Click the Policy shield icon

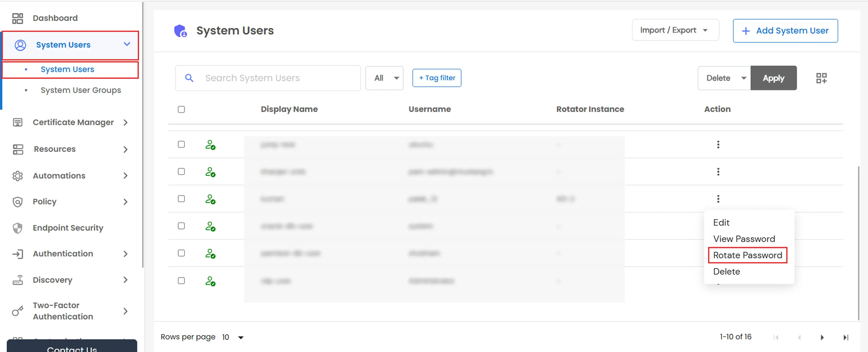(x=17, y=202)
